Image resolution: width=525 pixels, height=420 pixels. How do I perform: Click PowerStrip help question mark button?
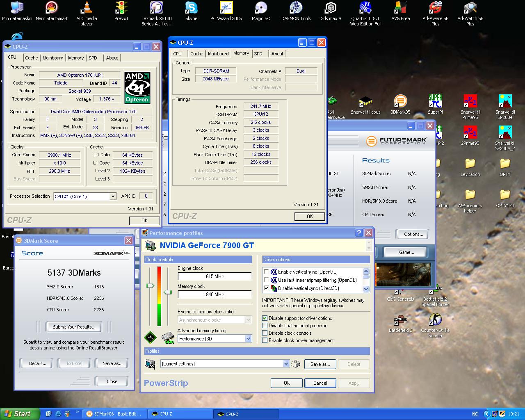(x=359, y=233)
